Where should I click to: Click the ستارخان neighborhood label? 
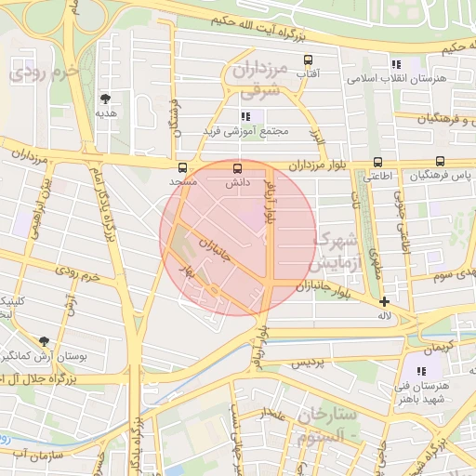click(x=327, y=416)
